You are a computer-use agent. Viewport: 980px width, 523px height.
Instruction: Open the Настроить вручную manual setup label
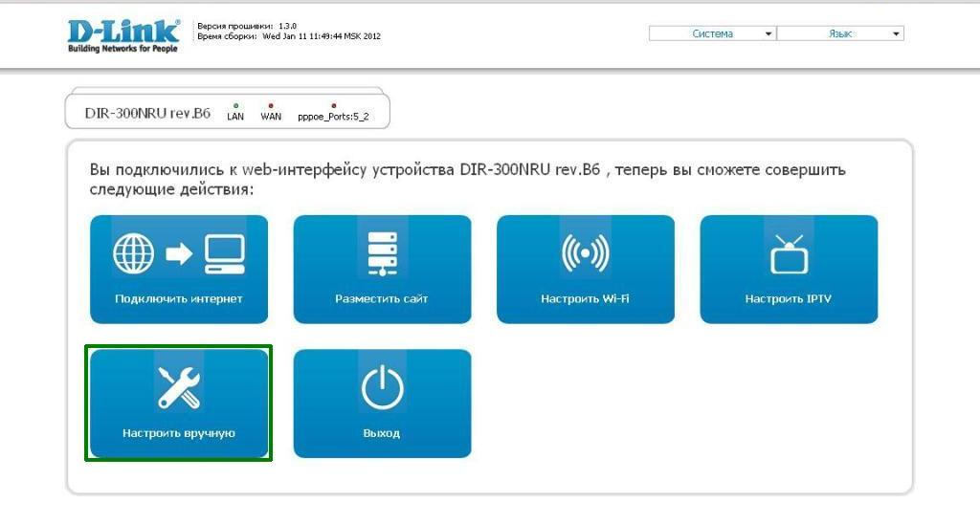click(x=179, y=433)
